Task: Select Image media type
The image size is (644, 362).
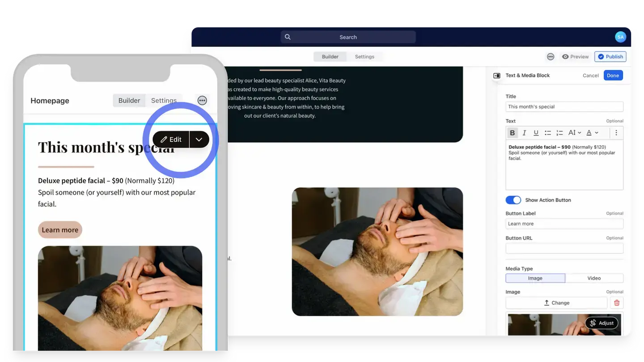Action: click(535, 278)
